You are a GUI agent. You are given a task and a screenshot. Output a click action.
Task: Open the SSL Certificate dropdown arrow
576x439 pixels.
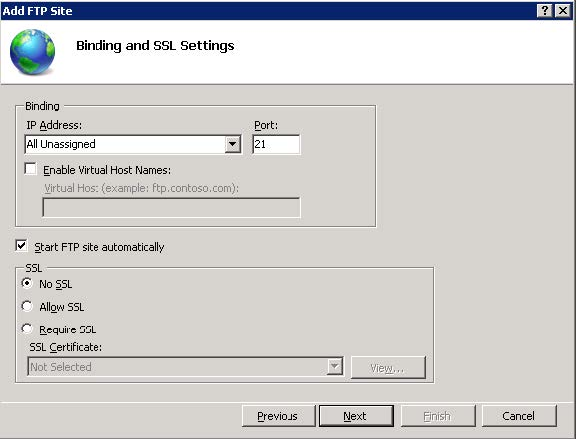click(x=335, y=366)
